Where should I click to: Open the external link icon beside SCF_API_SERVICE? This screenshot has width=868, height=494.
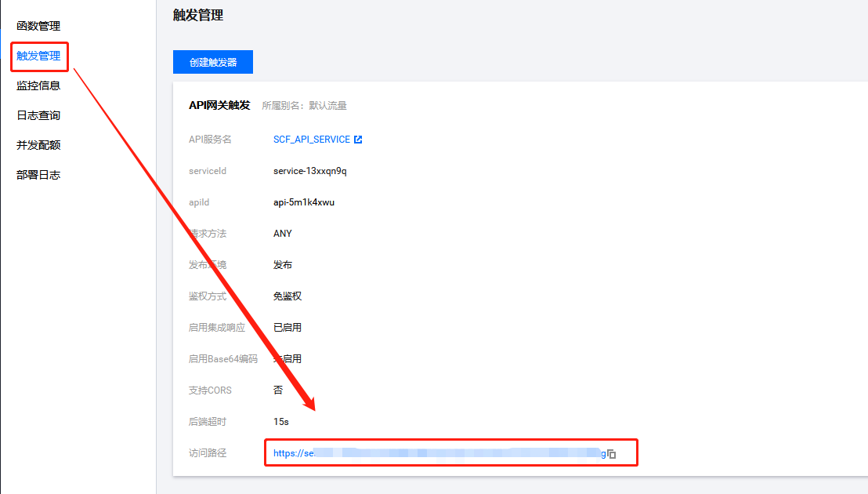point(358,140)
